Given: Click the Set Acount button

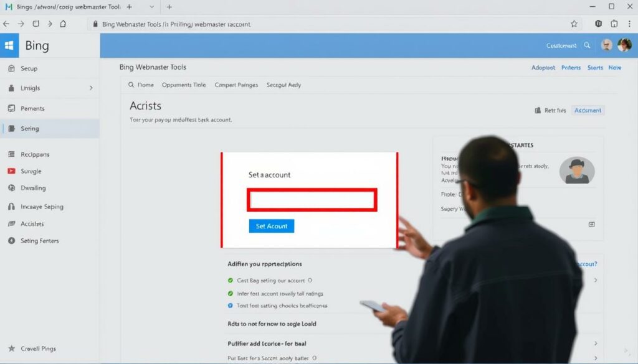Looking at the screenshot, I should click(x=272, y=226).
